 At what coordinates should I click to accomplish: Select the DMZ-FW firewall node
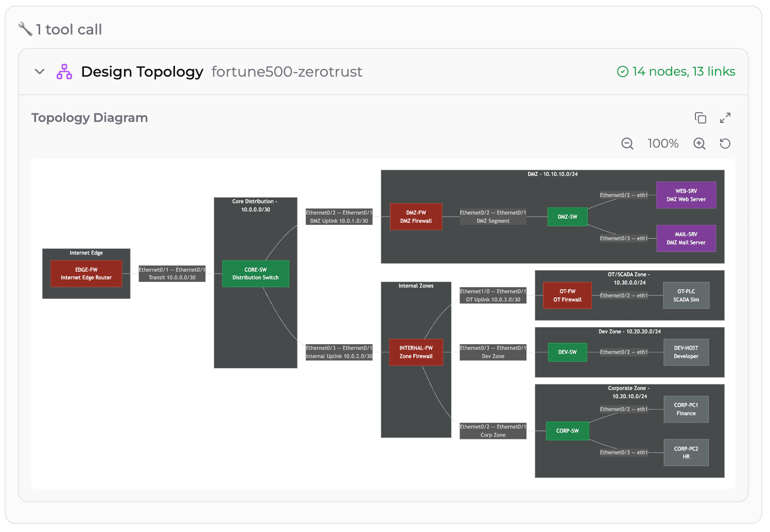coord(416,217)
